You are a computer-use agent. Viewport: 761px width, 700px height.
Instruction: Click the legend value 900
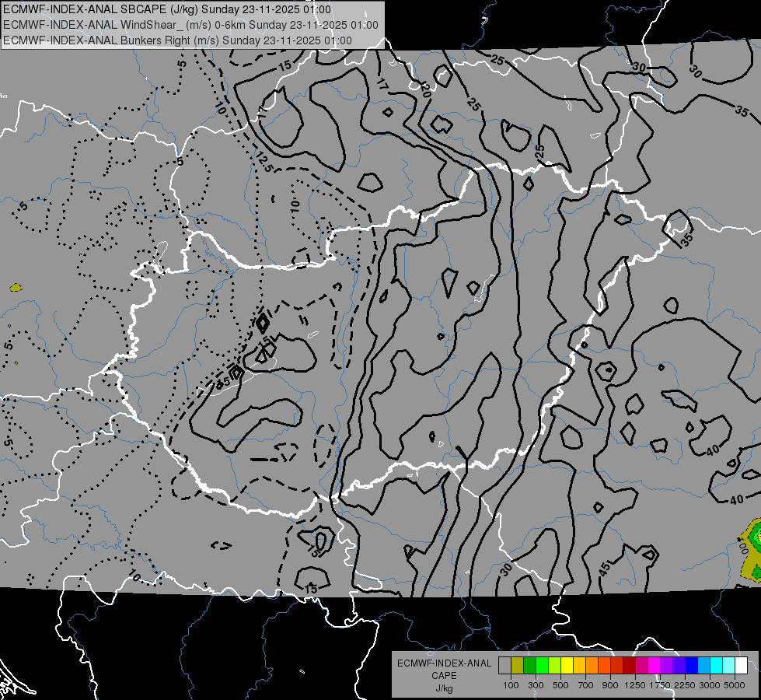pyautogui.click(x=610, y=685)
